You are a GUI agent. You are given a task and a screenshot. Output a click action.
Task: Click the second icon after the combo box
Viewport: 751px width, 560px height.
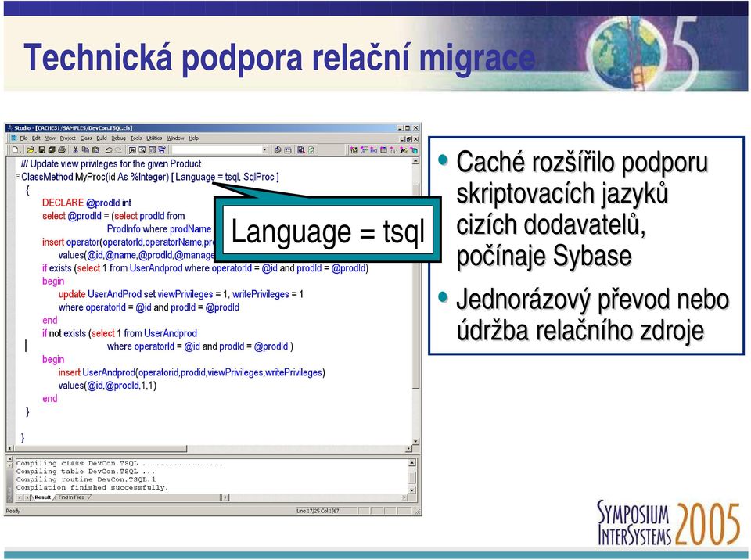[287, 150]
